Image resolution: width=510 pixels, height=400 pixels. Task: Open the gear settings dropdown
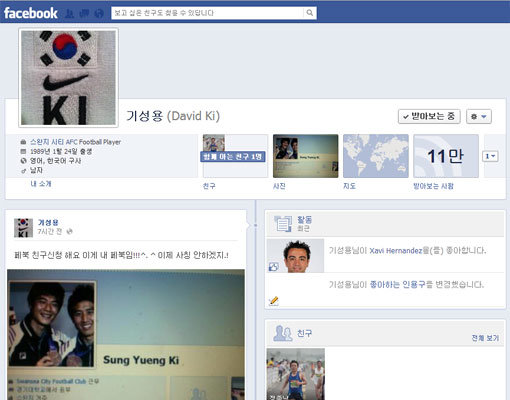click(479, 116)
